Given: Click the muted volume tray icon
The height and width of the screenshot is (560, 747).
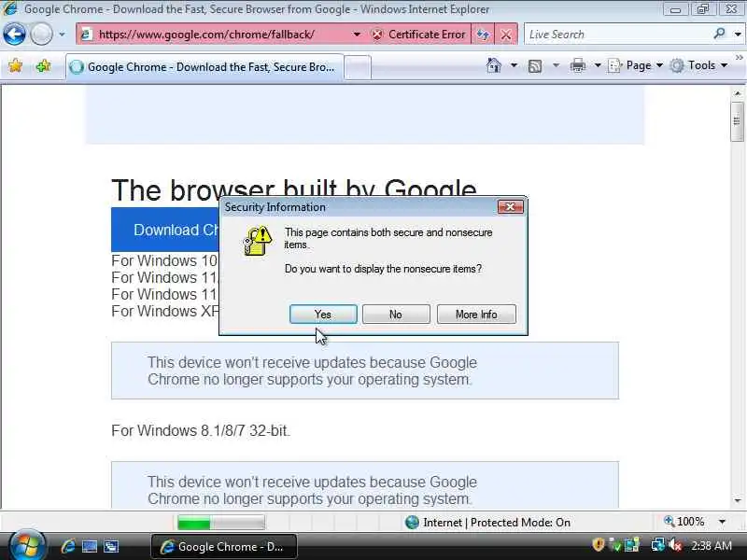Looking at the screenshot, I should click(674, 545).
